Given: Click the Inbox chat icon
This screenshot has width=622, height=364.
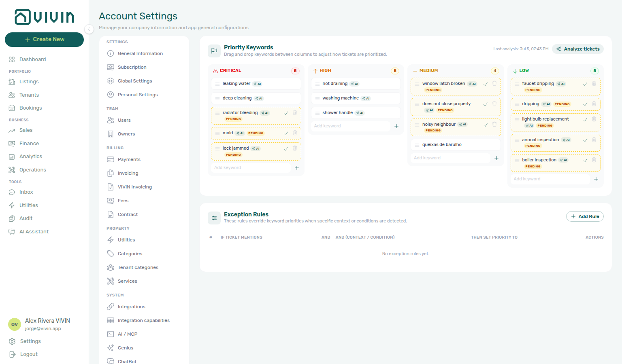Looking at the screenshot, I should 12,192.
